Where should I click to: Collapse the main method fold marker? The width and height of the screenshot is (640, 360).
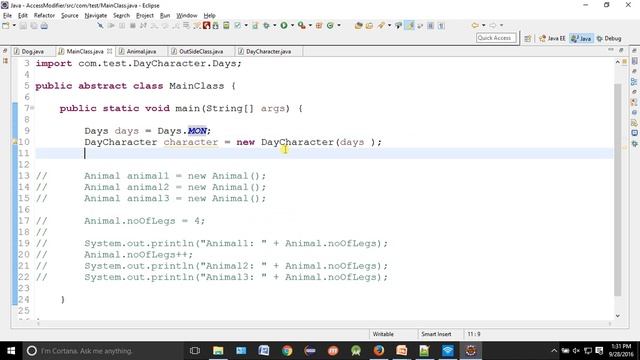coord(32,108)
